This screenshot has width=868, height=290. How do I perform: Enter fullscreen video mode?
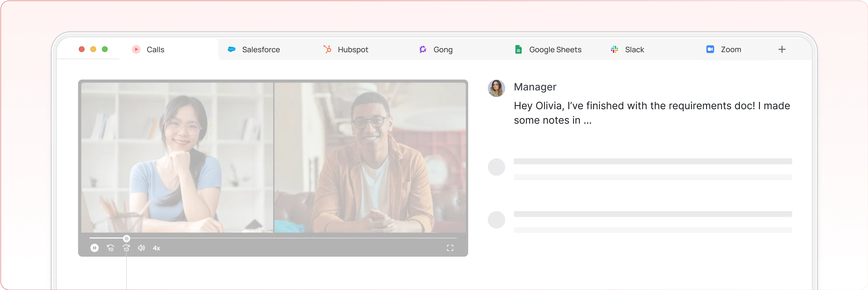click(x=450, y=248)
